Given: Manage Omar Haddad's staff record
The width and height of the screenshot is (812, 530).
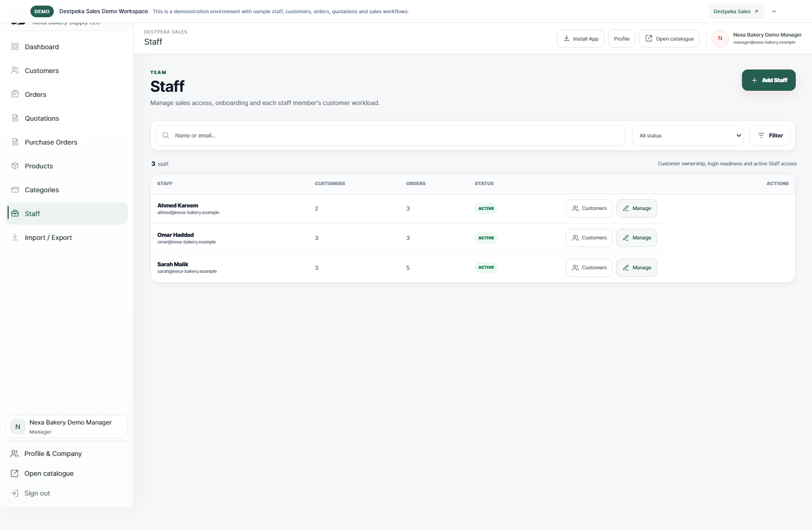Looking at the screenshot, I should coord(636,238).
